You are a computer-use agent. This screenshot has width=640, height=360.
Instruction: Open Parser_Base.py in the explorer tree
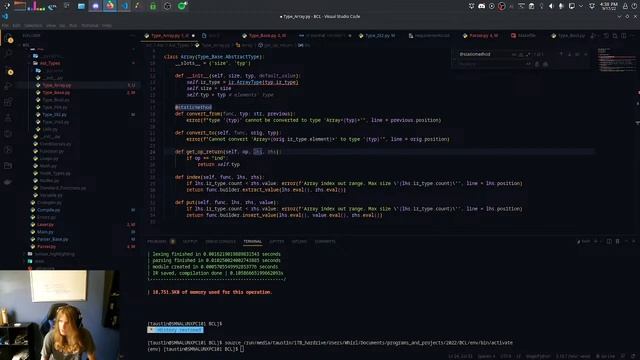(x=53, y=239)
